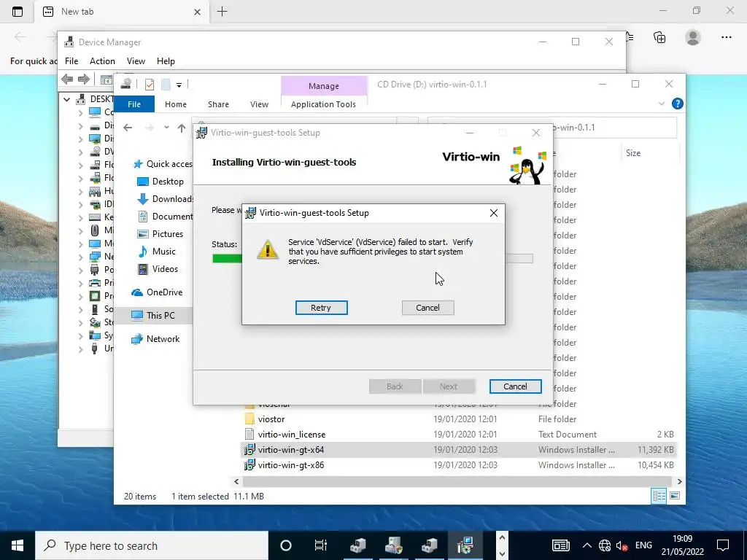
Task: Go back using Device Manager toolbar arrow
Action: click(67, 79)
